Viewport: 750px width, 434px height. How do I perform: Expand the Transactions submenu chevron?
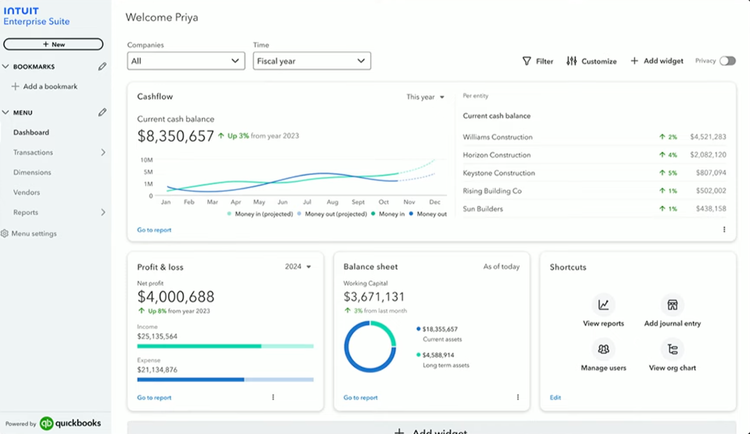[103, 153]
